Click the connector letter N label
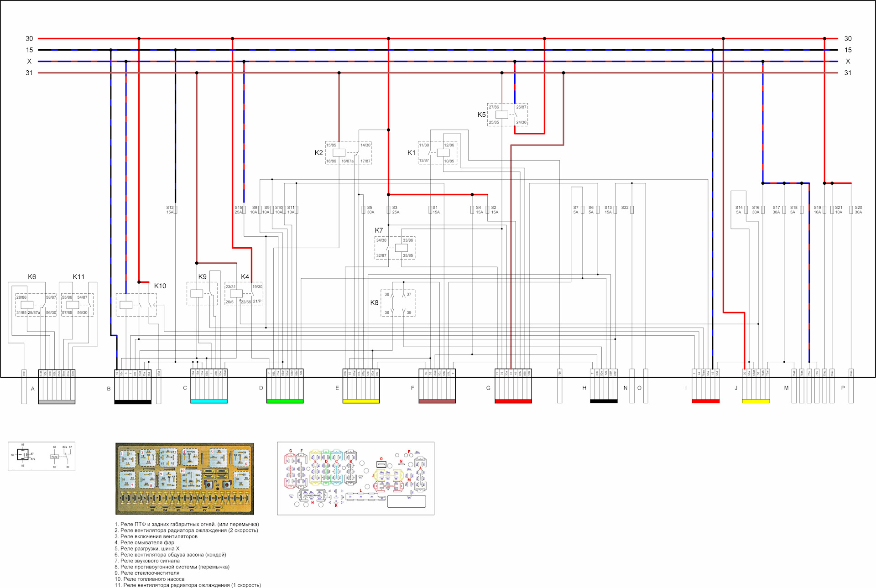This screenshot has width=876, height=588. 626,388
